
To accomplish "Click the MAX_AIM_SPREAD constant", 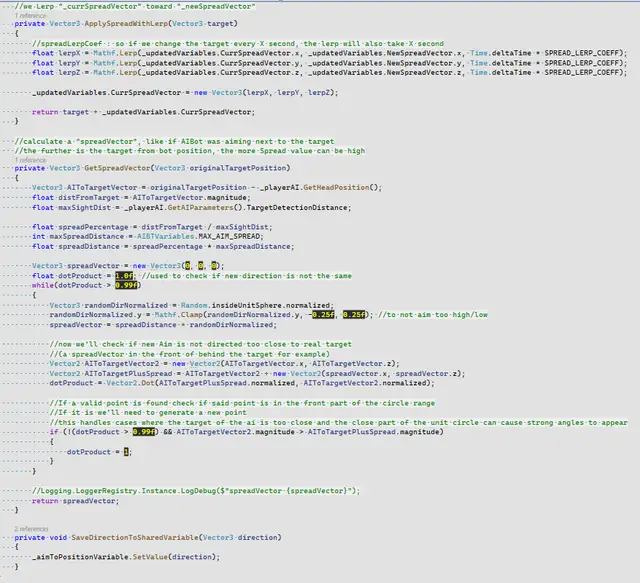I will click(231, 236).
